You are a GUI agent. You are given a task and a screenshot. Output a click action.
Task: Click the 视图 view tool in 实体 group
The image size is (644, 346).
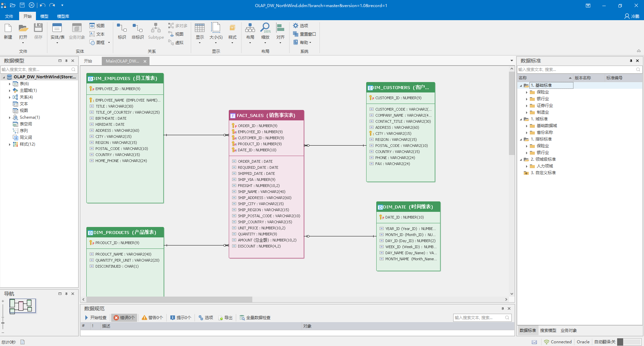tap(97, 26)
